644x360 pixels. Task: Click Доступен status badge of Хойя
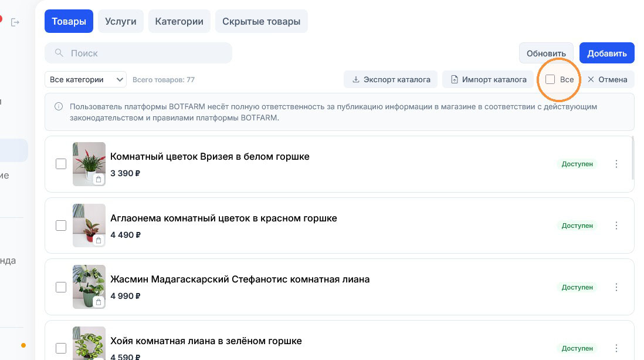577,348
